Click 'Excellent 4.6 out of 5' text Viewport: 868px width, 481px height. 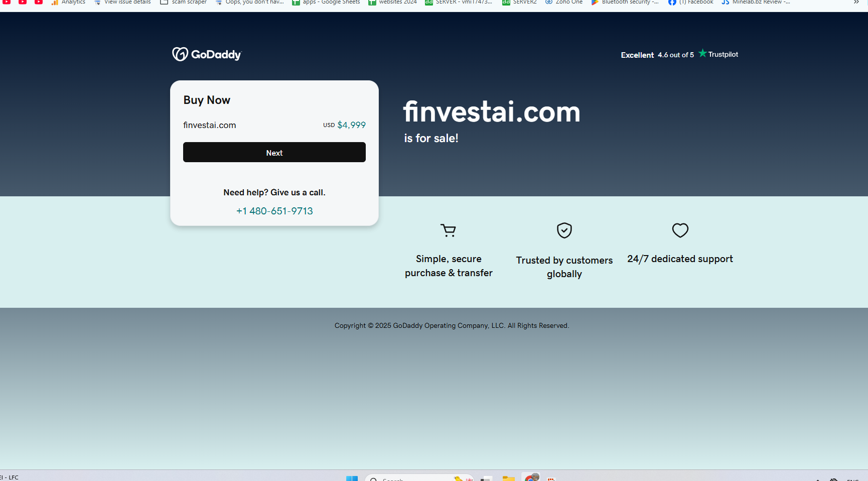[657, 55]
